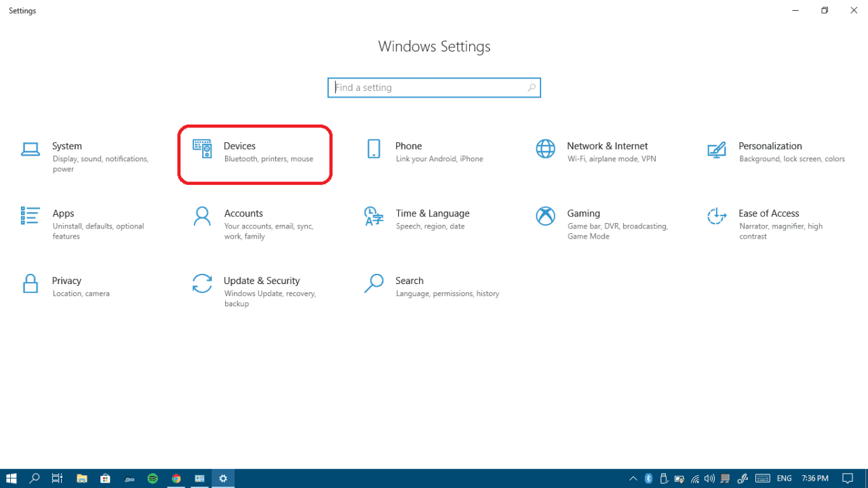
Task: Open Personalization settings icon
Action: (717, 148)
